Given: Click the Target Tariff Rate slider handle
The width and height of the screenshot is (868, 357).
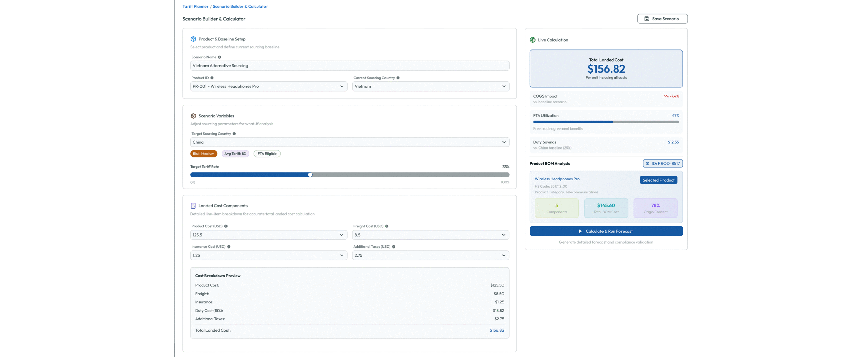Looking at the screenshot, I should [x=310, y=175].
